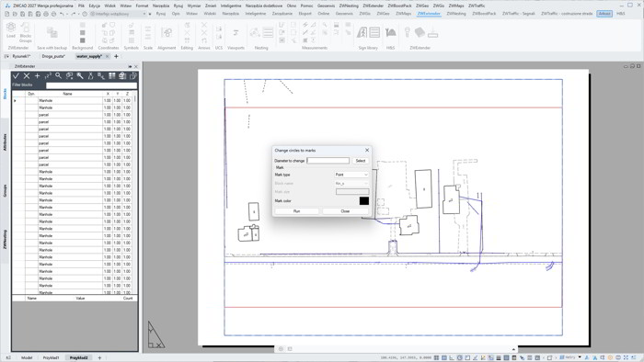This screenshot has width=644, height=362.
Task: Open the Edycja menu
Action: click(x=95, y=6)
